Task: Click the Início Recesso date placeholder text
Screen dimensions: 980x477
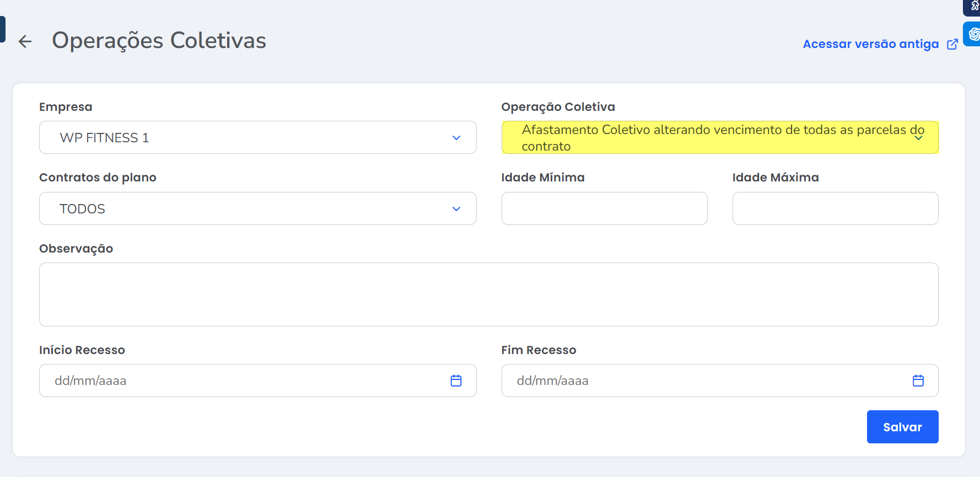Action: point(90,380)
